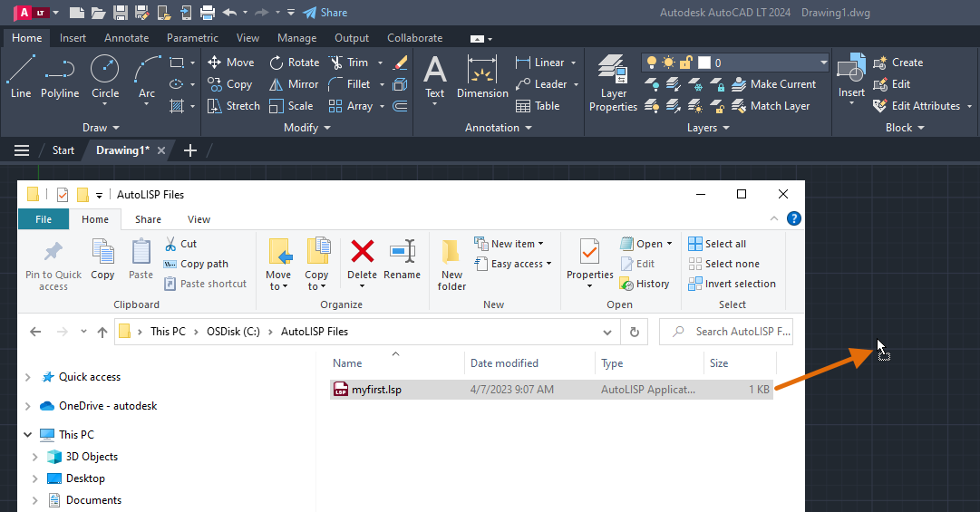Toggle layer 0 freeze sun icon
The height and width of the screenshot is (512, 980).
(x=669, y=63)
